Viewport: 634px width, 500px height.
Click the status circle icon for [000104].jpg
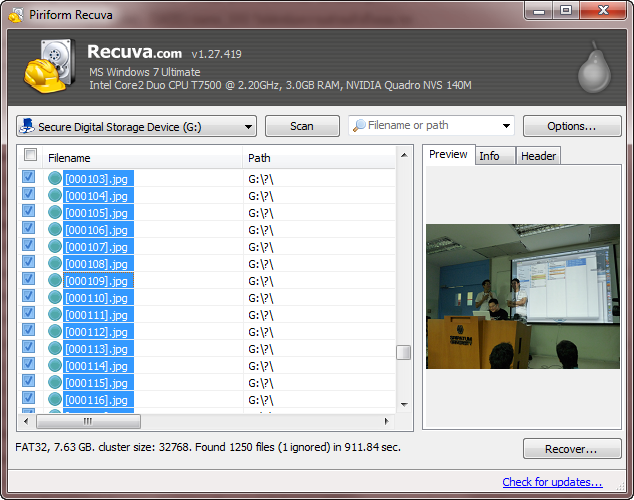pyautogui.click(x=55, y=195)
